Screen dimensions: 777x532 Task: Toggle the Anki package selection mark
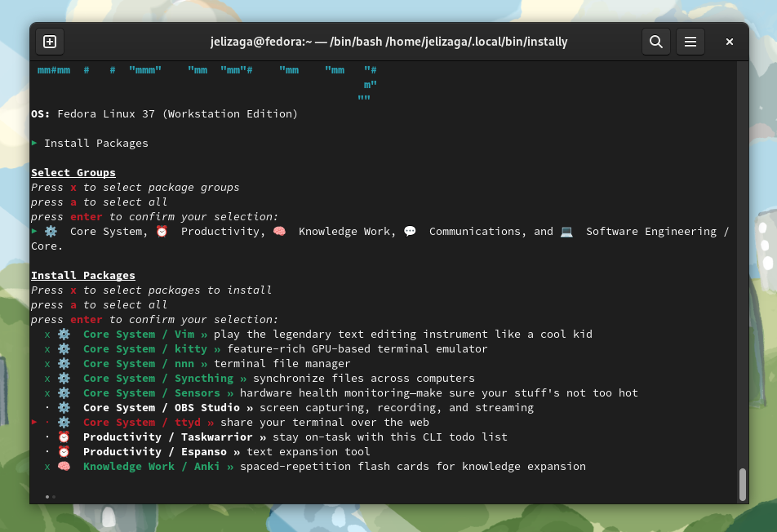47,467
